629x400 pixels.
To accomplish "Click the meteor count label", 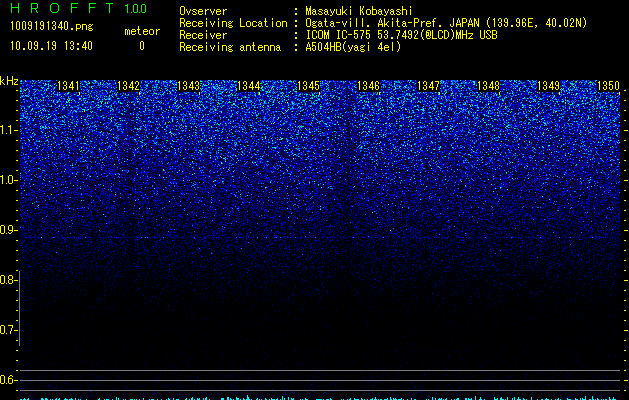I will 142,31.
